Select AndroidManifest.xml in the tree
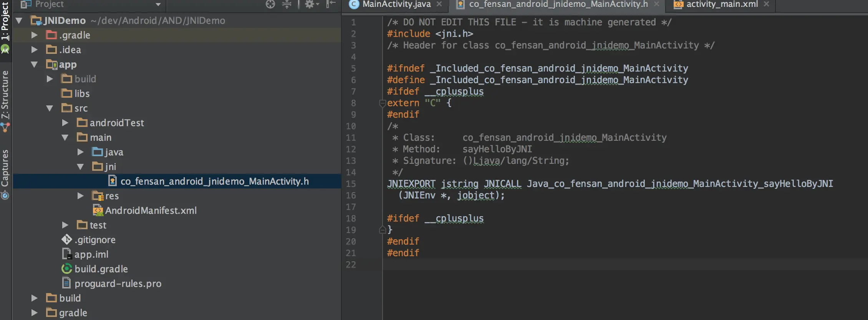This screenshot has height=320, width=868. (151, 210)
